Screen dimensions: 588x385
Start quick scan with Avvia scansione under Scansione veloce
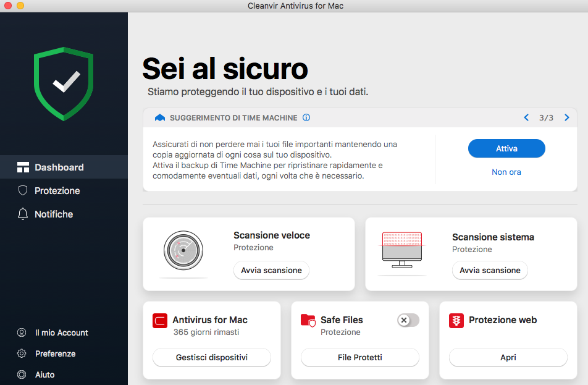[272, 270]
